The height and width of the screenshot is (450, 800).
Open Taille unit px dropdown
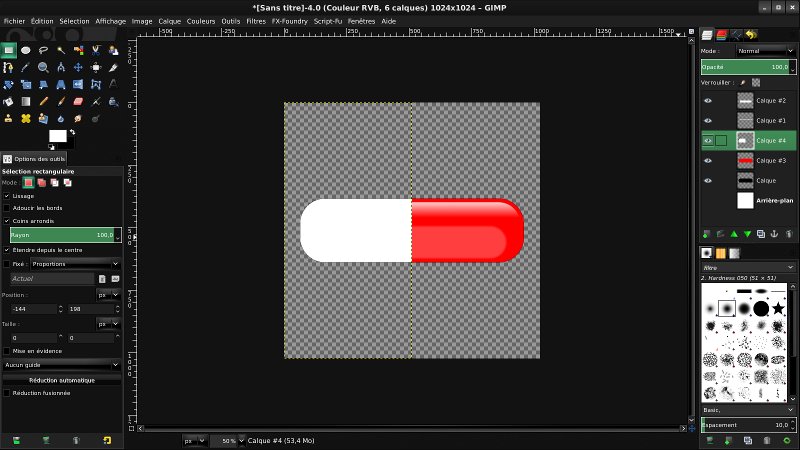pos(108,324)
